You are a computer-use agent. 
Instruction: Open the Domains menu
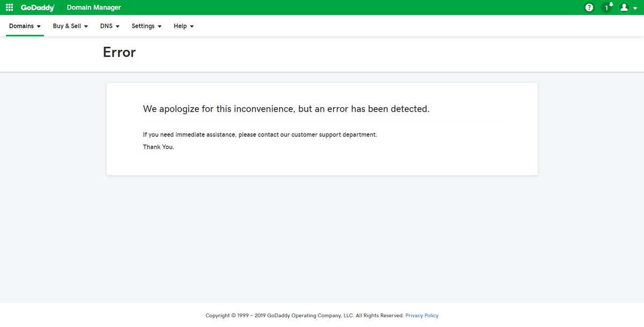[x=25, y=26]
